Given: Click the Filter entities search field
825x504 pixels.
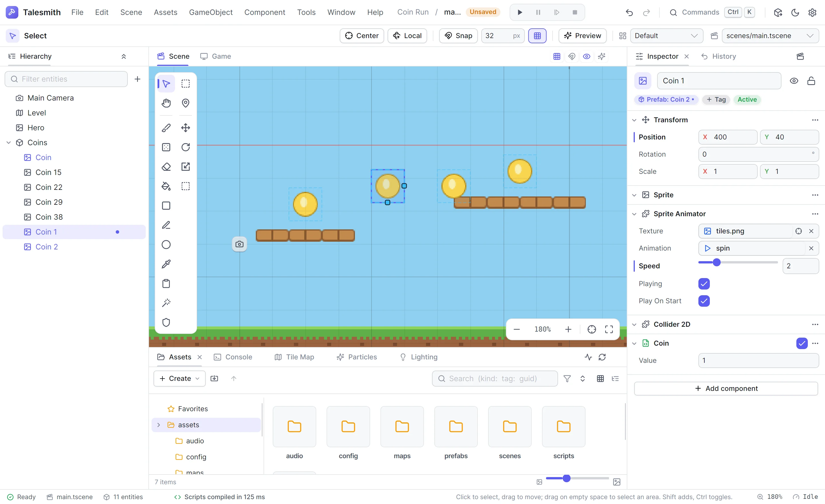Looking at the screenshot, I should (x=66, y=79).
